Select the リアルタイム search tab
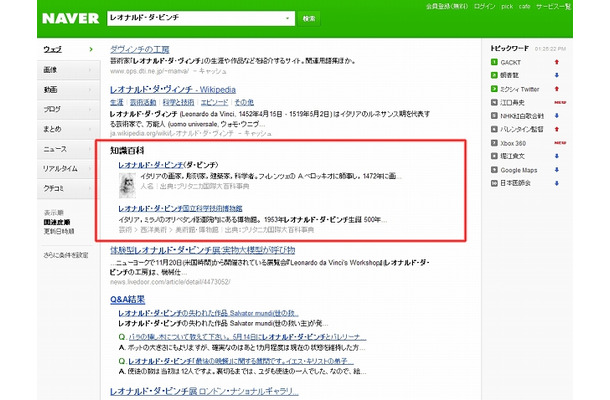Viewport: 610px width, 400px height. tap(68, 168)
